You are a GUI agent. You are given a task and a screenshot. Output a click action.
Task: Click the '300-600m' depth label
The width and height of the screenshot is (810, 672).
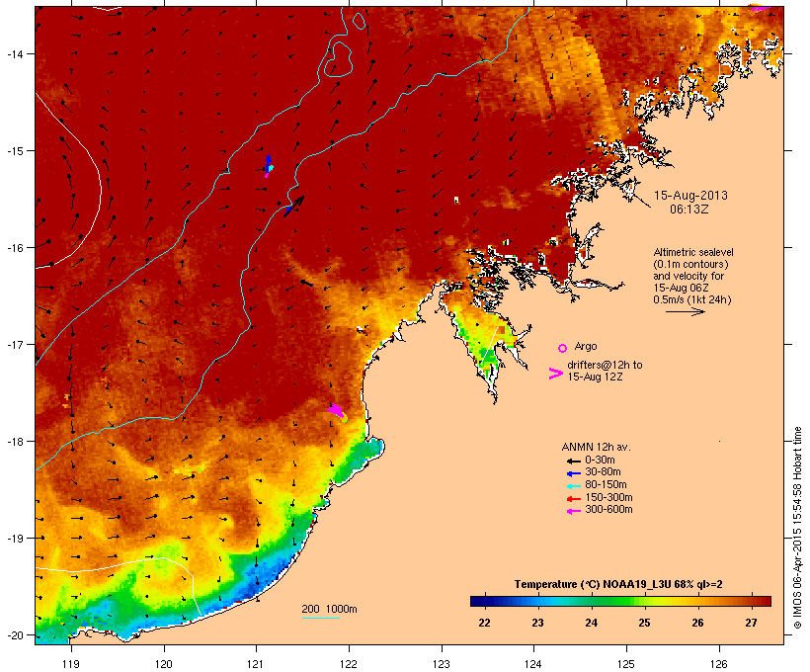609,510
